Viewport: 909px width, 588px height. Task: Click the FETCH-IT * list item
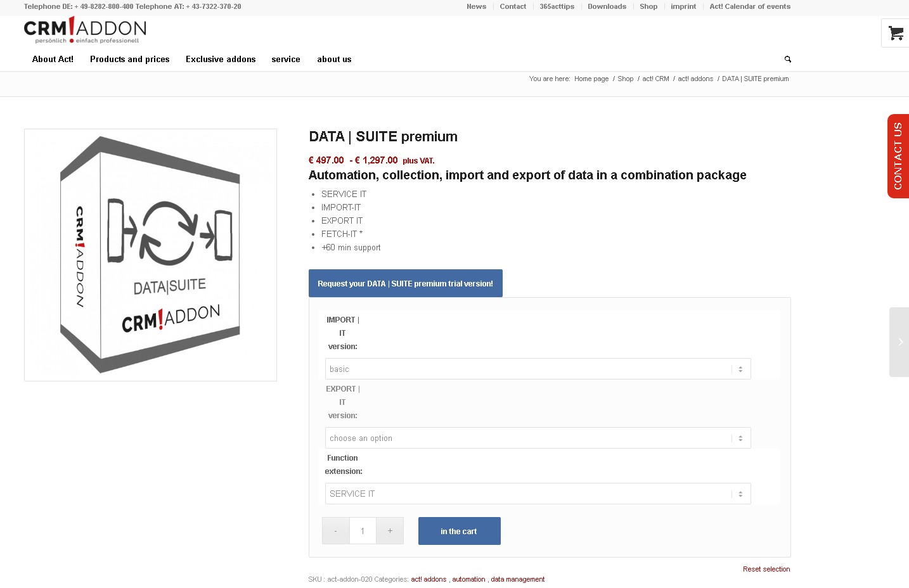342,234
